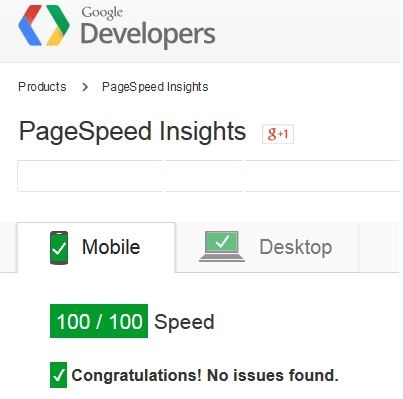404x399 pixels.
Task: Click the green checkmark beside Congratulations
Action: (58, 375)
